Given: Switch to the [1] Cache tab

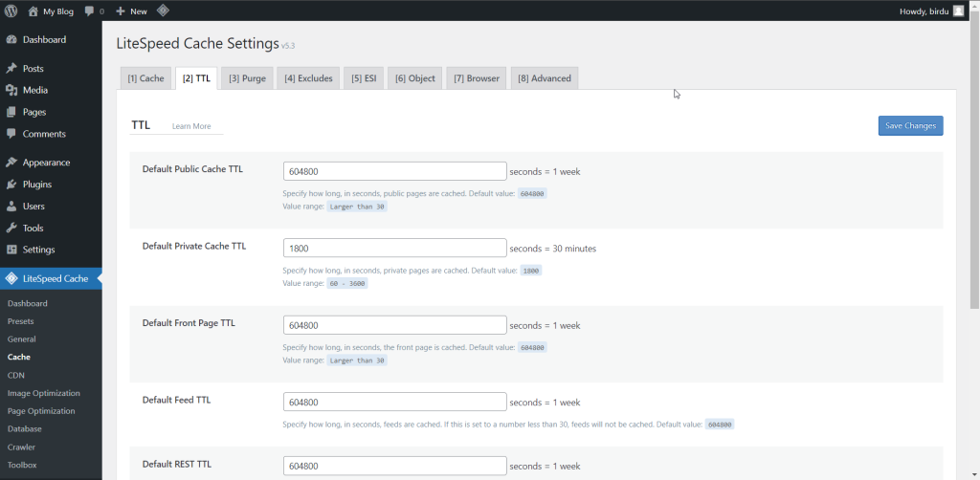Looking at the screenshot, I should (x=145, y=78).
